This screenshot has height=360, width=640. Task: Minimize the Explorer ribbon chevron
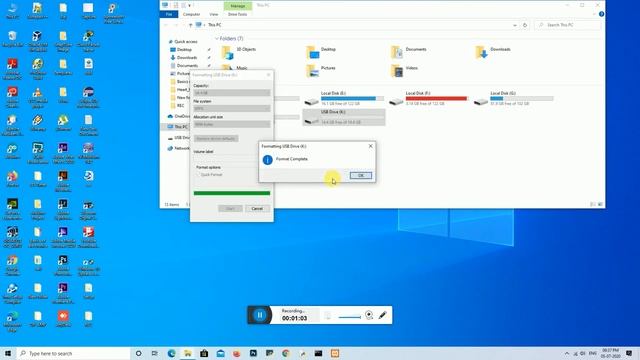594,14
